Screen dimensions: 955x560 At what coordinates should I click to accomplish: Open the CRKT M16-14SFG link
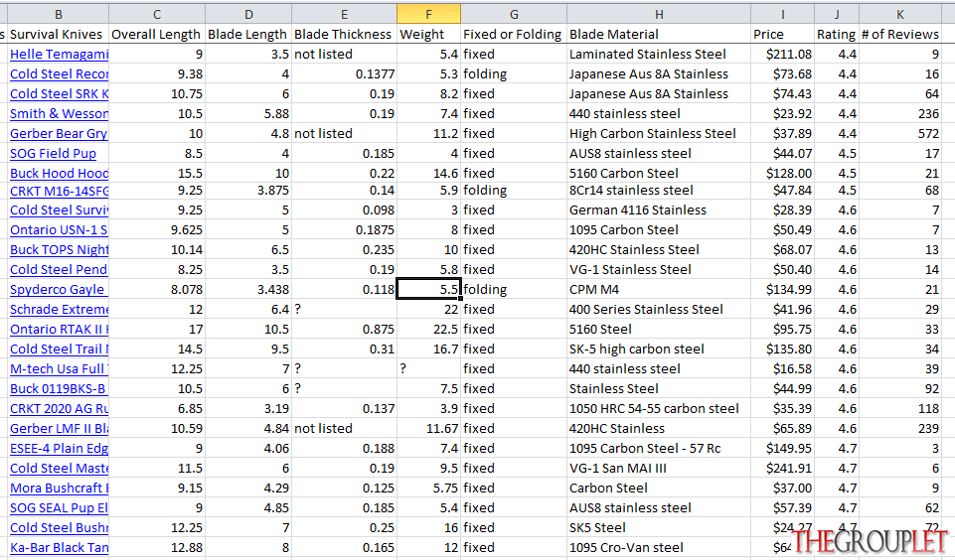[59, 191]
